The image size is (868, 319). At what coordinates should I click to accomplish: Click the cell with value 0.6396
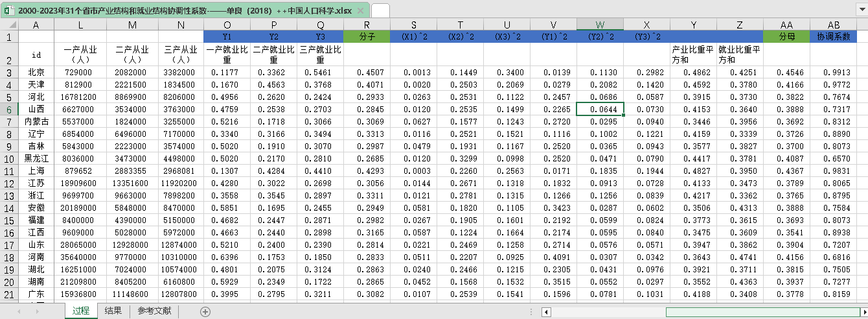pos(227,258)
